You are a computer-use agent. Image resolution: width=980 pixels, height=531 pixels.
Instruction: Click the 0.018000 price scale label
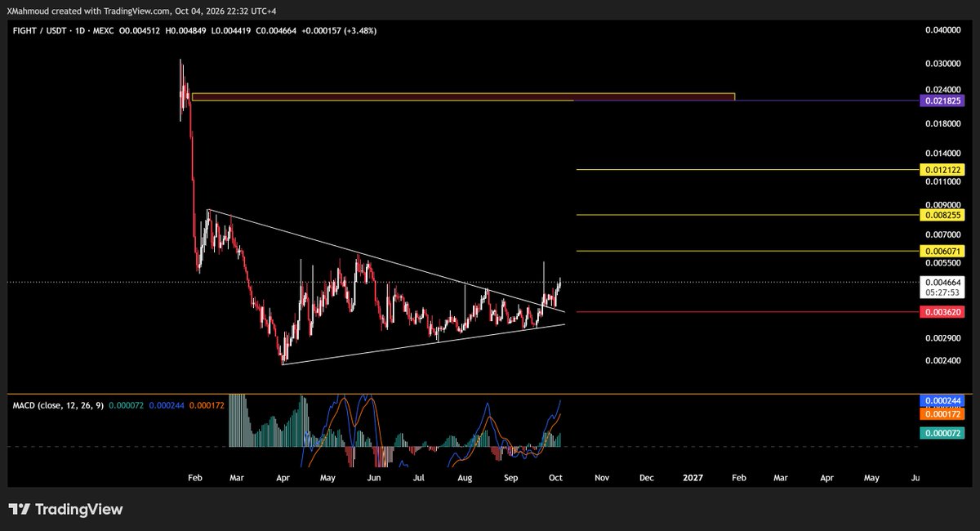click(x=942, y=123)
